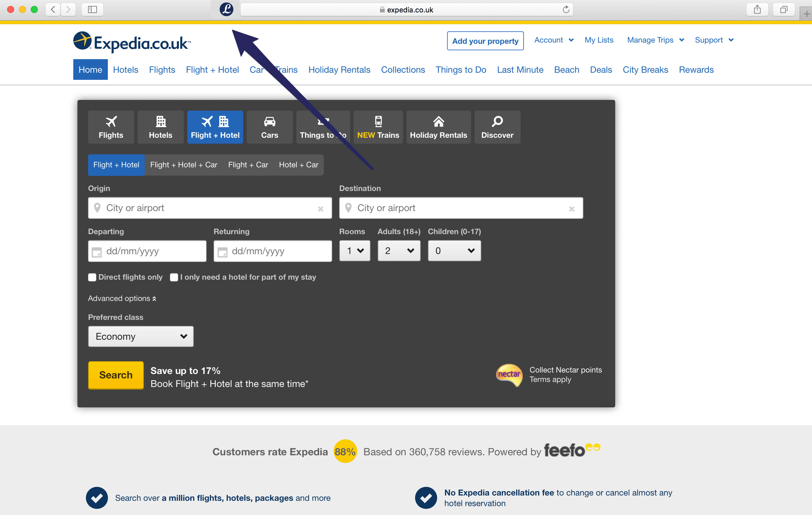This screenshot has height=515, width=812.
Task: Open the Children (0-17) dropdown
Action: click(454, 251)
